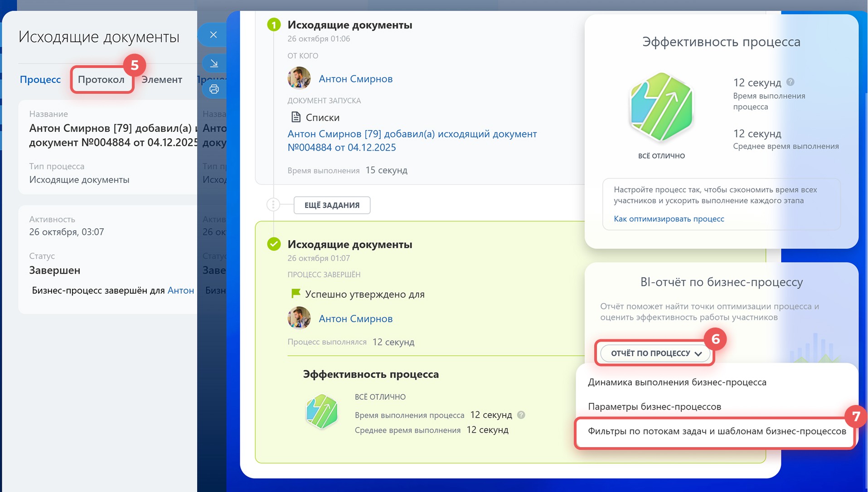Expand hidden tasks with Ещё задания button

pyautogui.click(x=332, y=205)
